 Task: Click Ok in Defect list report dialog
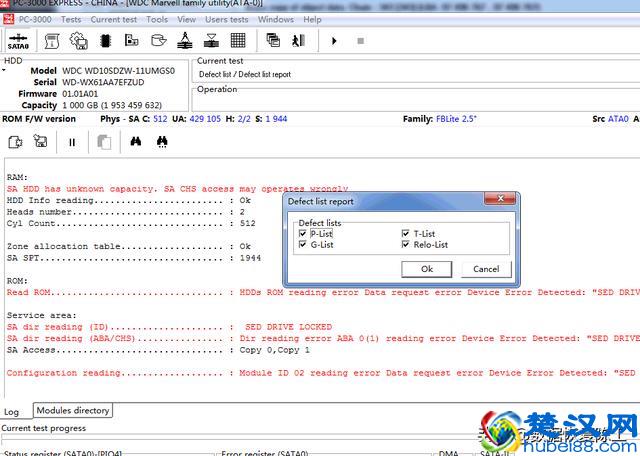click(x=427, y=269)
